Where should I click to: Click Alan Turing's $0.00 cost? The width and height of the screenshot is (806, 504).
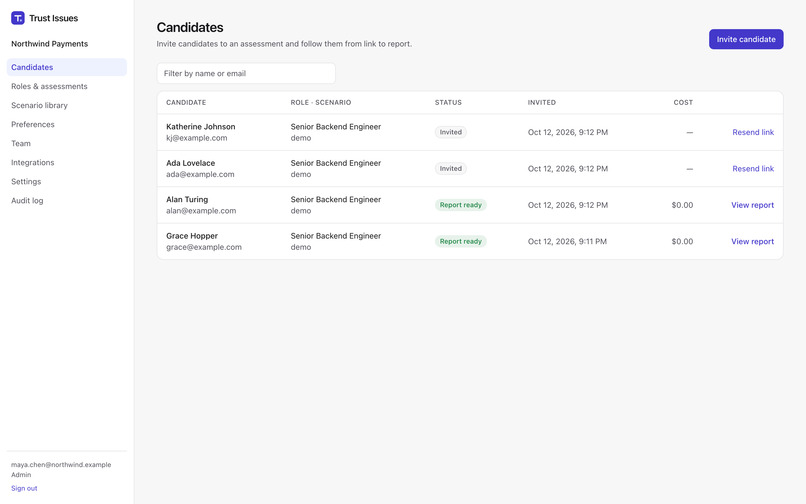pyautogui.click(x=682, y=205)
